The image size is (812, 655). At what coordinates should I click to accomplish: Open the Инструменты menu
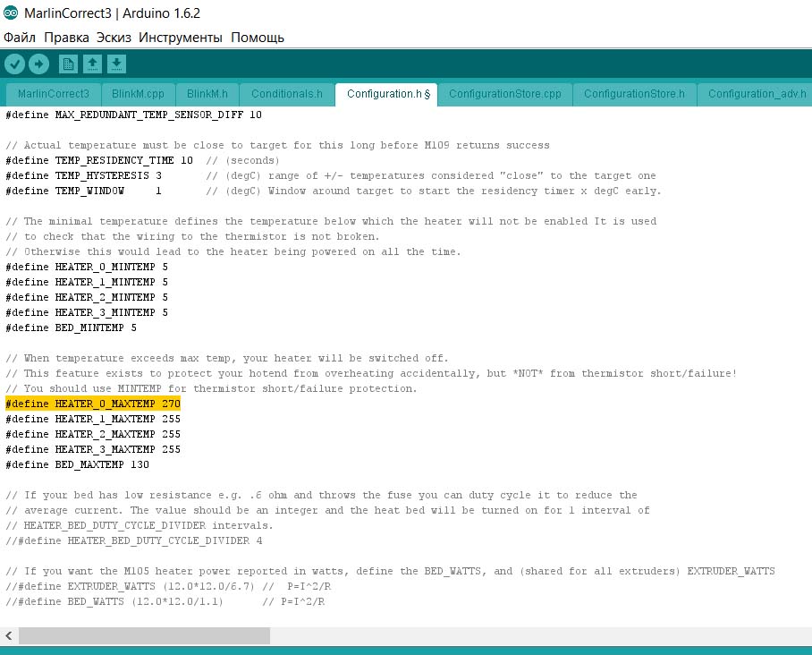click(180, 38)
